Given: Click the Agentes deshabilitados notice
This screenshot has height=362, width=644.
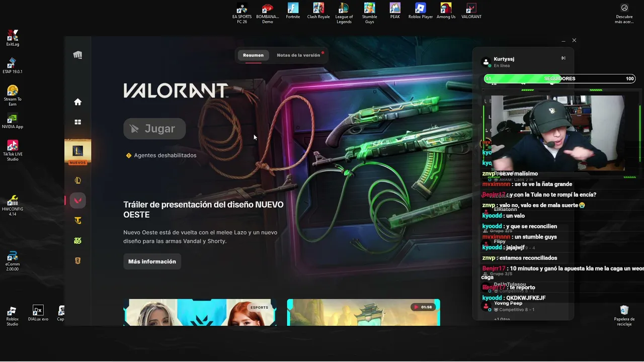Looking at the screenshot, I should (161, 155).
